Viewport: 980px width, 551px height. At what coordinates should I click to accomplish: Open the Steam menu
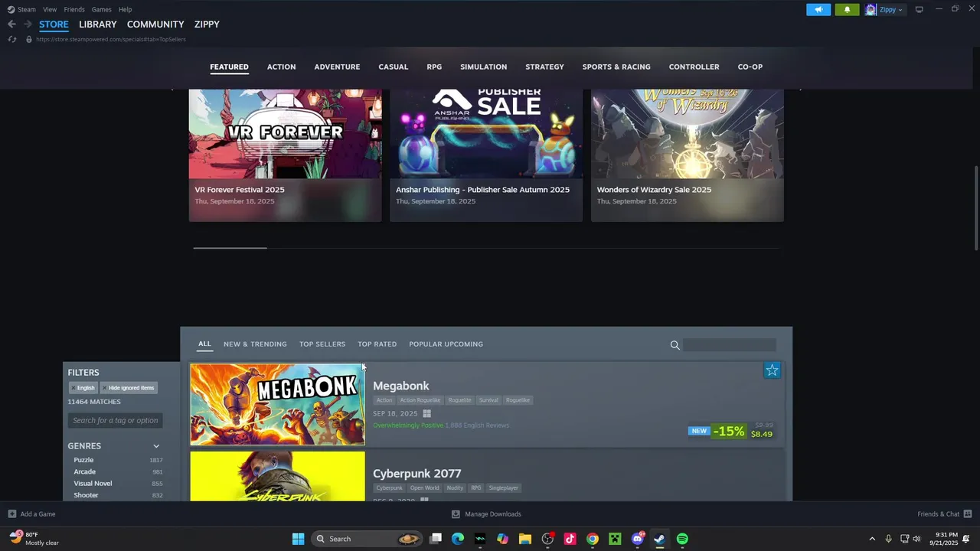(27, 9)
